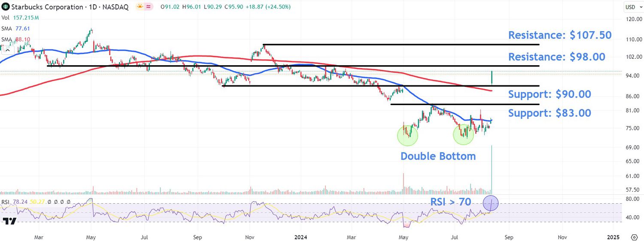
Task: Select the Support: $90.00 text label
Action: coord(550,94)
